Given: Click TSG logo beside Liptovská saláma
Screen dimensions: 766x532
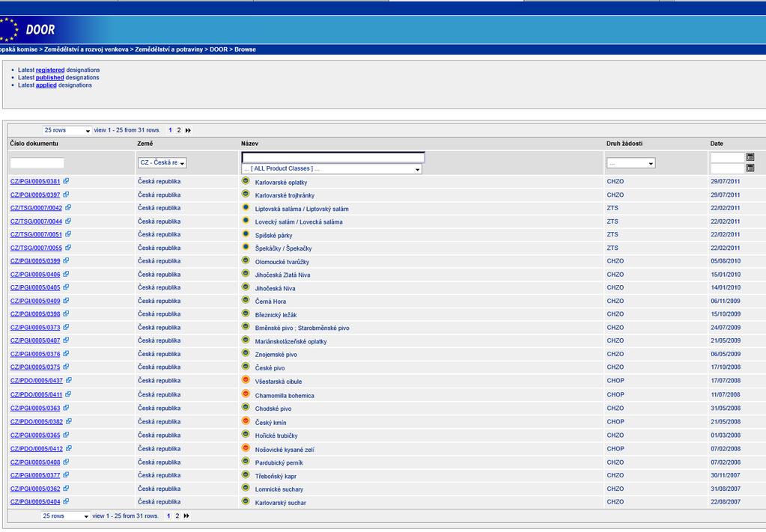Looking at the screenshot, I should (x=246, y=207).
